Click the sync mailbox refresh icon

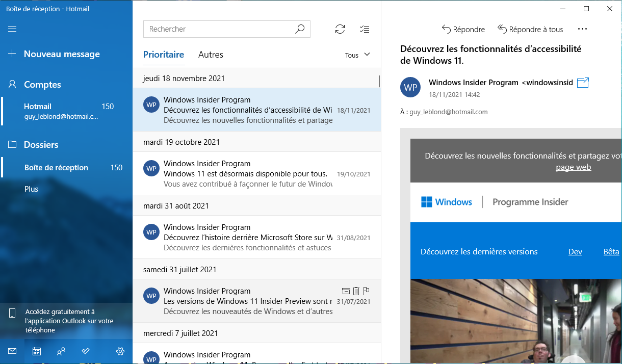(x=340, y=29)
